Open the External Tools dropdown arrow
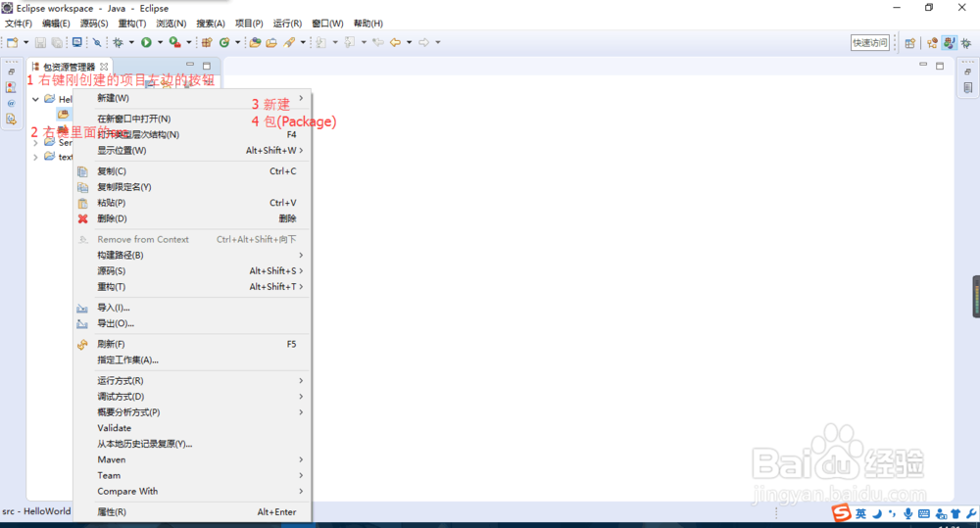Screen dimensions: 980x528 tap(189, 42)
